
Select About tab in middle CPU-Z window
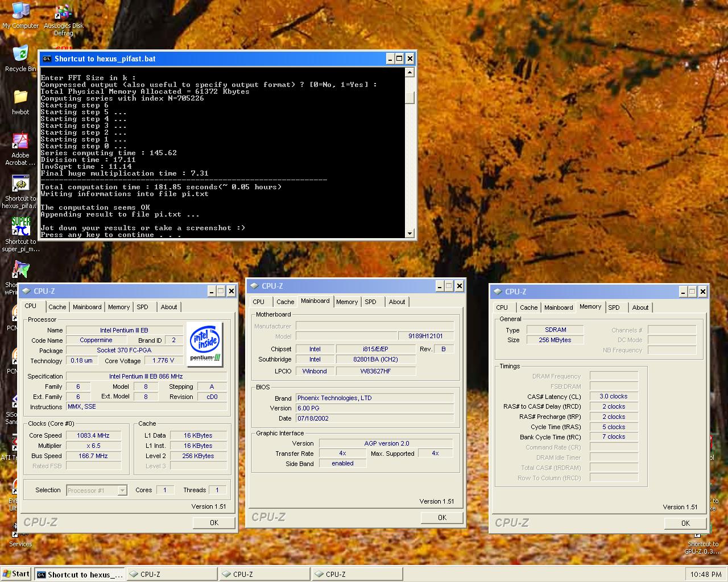click(397, 302)
